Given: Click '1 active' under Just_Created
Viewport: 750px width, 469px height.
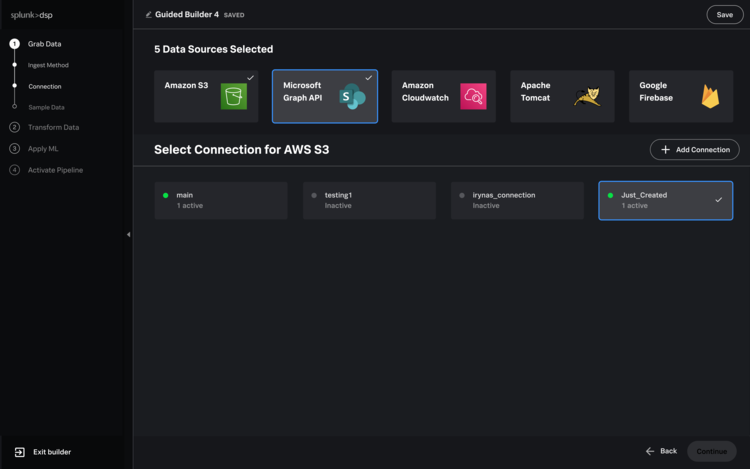Looking at the screenshot, I should coord(635,206).
